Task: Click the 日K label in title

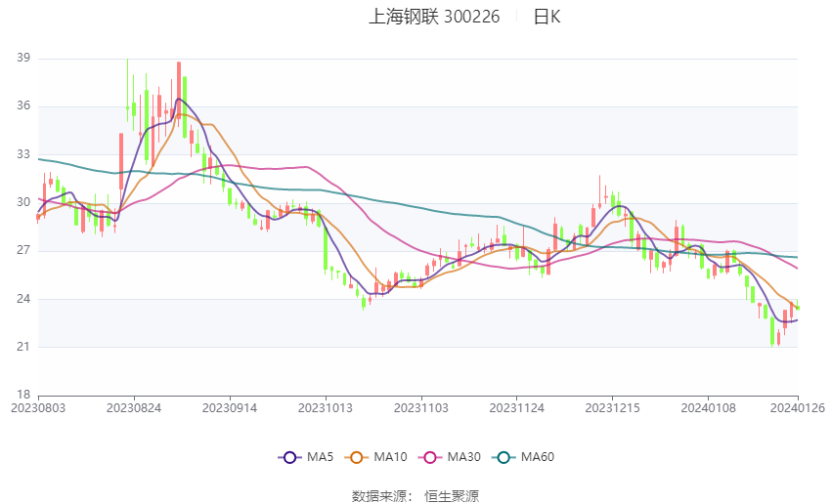Action: pyautogui.click(x=547, y=17)
